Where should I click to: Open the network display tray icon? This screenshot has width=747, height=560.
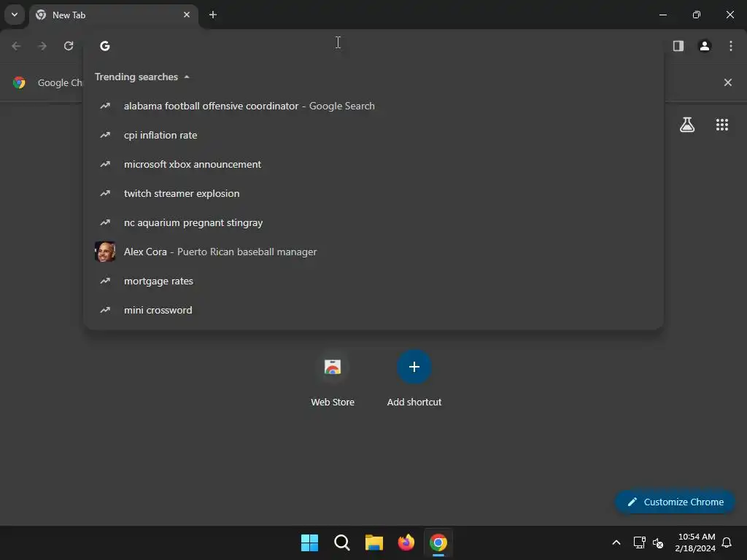(x=639, y=542)
